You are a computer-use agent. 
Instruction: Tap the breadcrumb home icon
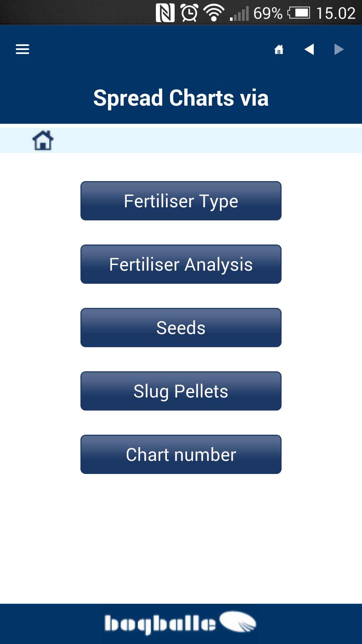[x=43, y=140]
